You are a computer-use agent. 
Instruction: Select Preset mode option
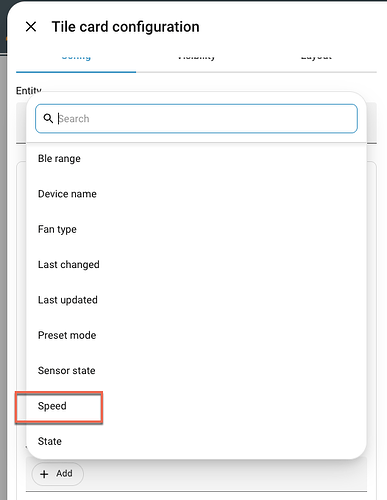pyautogui.click(x=196, y=335)
